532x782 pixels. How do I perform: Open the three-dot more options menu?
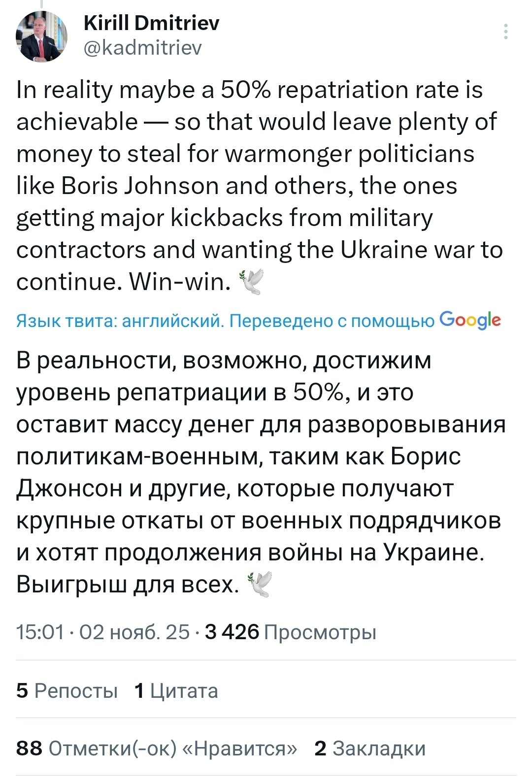click(506, 32)
